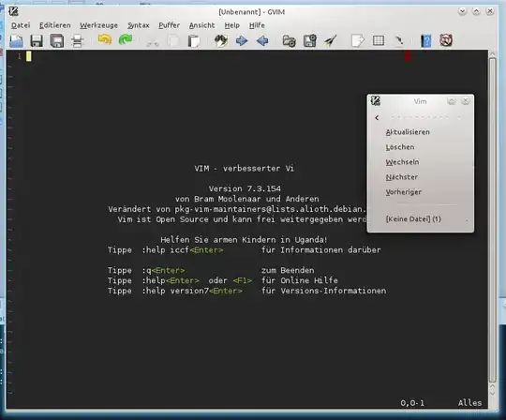Viewport: 506px width, 420px height.
Task: Open the Ansicht menu
Action: tap(201, 25)
